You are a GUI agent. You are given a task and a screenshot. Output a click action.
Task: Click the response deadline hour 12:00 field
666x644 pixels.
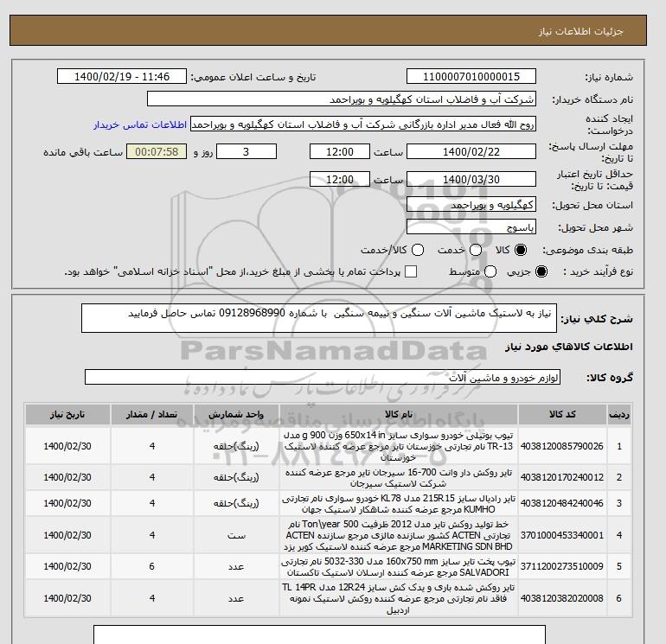click(340, 151)
